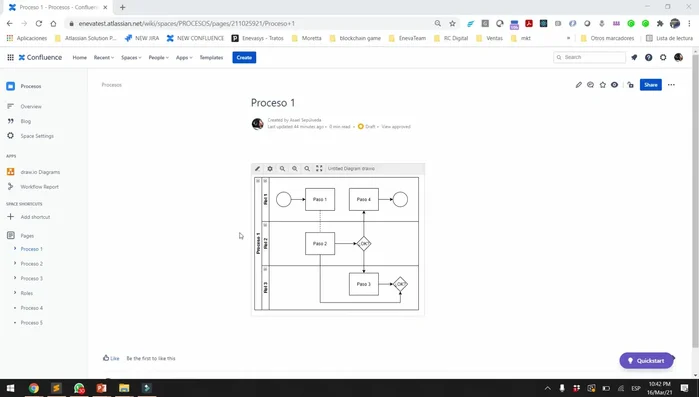Collapse the Rol 2 swimlane in the diagram
Image resolution: width=699 pixels, height=397 pixels.
coord(265,225)
